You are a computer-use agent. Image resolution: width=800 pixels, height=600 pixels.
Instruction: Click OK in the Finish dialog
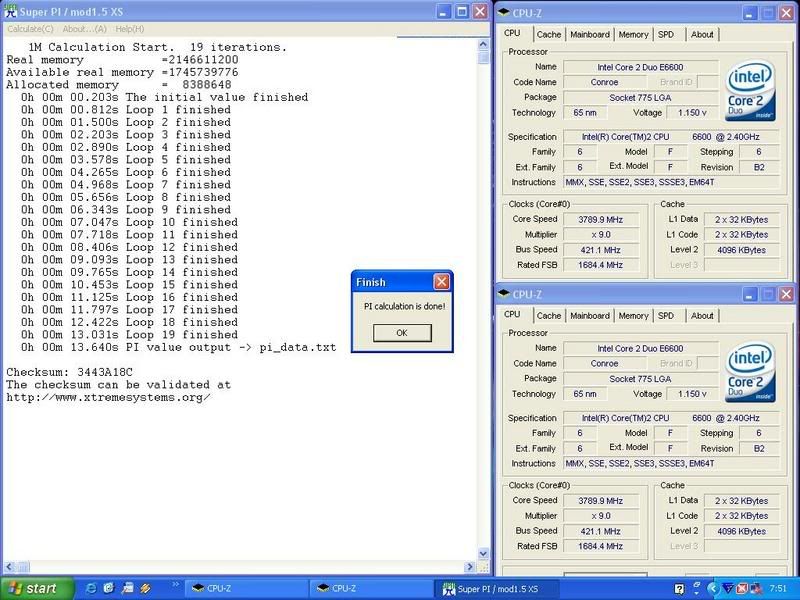401,332
